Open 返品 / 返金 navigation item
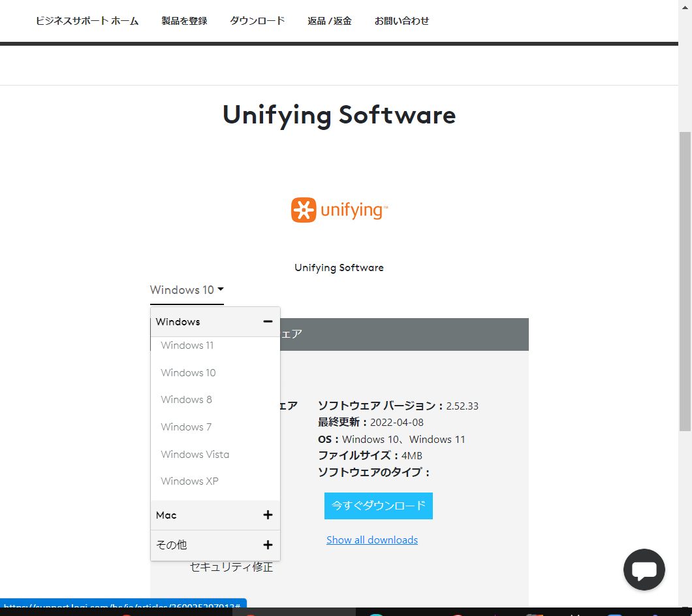The image size is (692, 616). tap(330, 21)
